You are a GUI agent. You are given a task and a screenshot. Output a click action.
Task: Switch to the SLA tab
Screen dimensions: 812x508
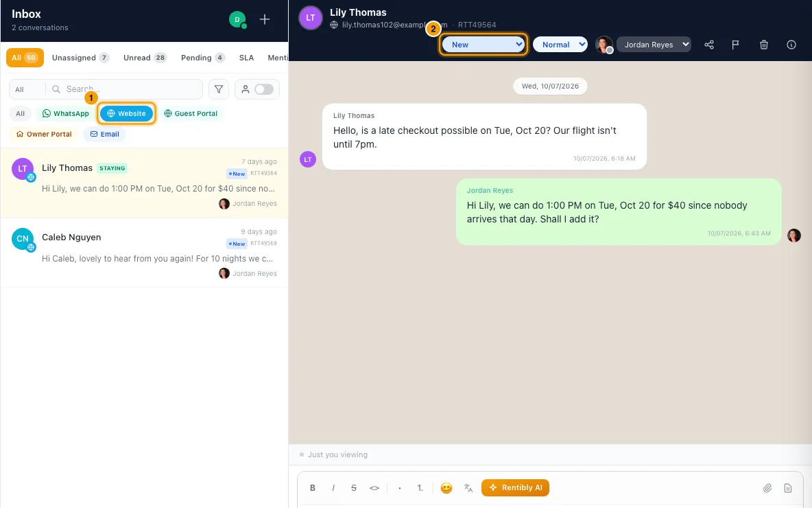click(x=246, y=58)
